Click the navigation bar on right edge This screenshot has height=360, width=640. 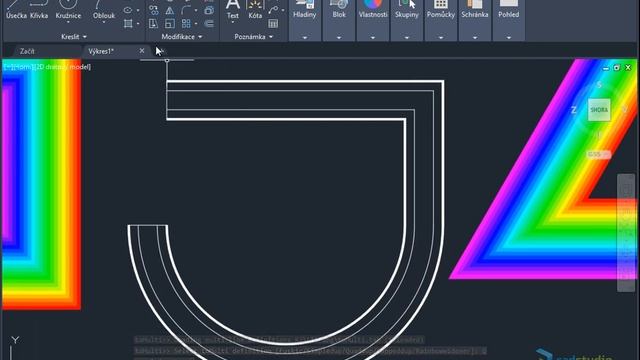pos(625,233)
